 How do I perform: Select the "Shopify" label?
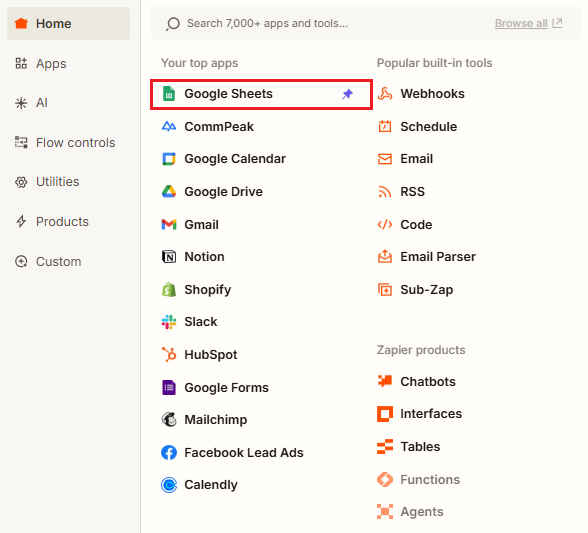click(x=208, y=290)
